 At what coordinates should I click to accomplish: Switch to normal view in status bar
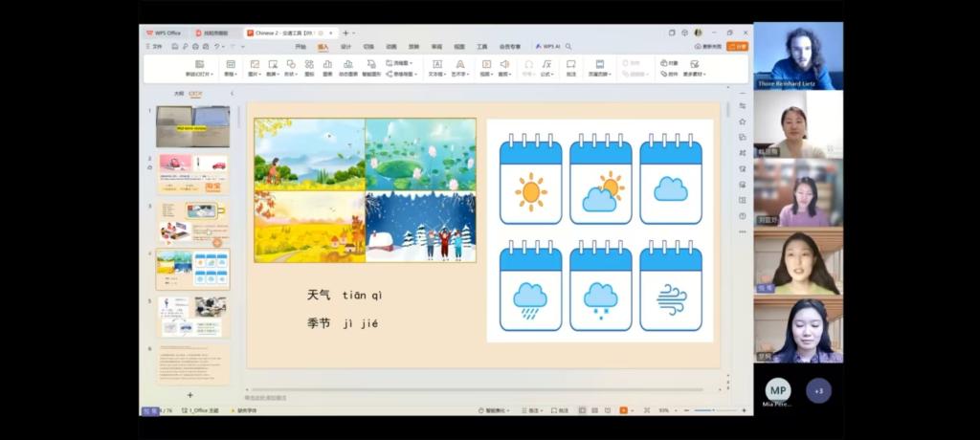[581, 410]
